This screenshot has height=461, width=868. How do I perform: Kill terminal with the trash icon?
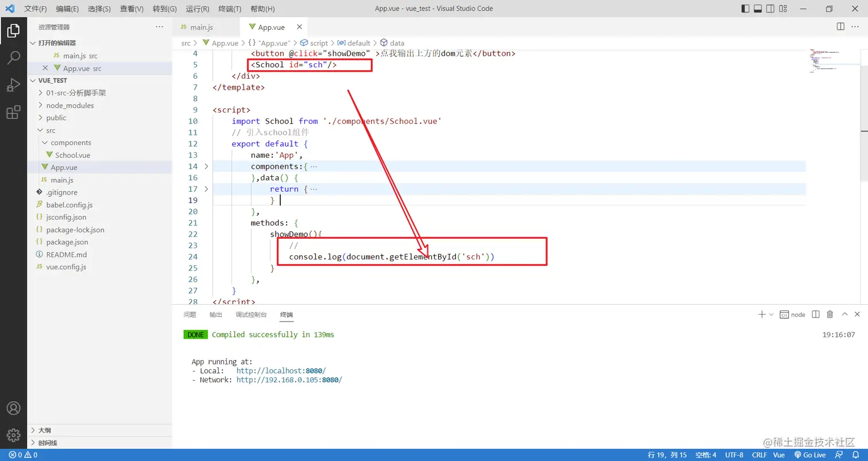(830, 315)
